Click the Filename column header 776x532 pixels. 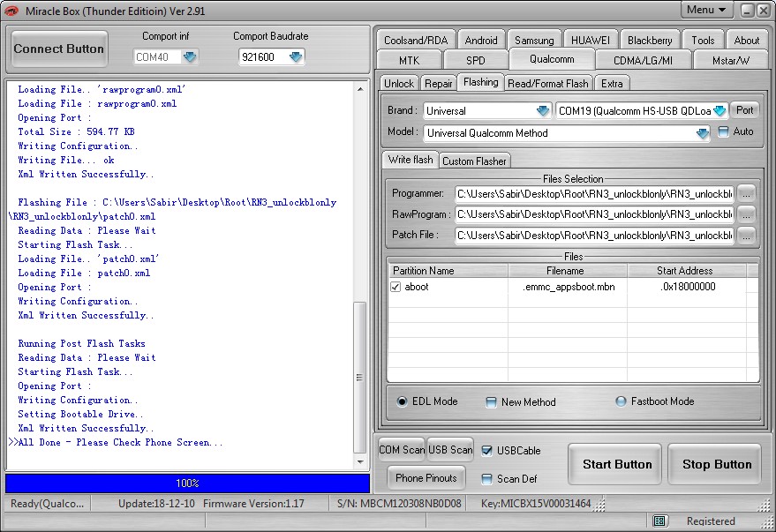[x=568, y=271]
